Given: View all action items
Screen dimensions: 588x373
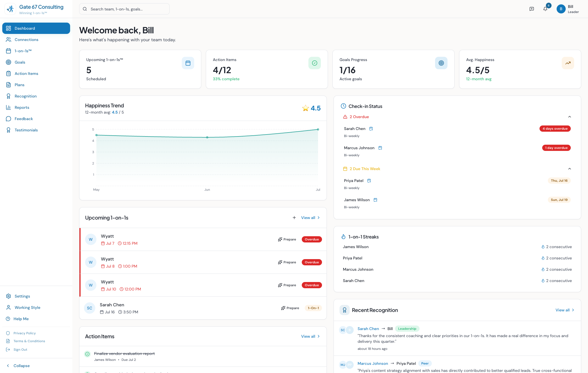Looking at the screenshot, I should click(310, 336).
